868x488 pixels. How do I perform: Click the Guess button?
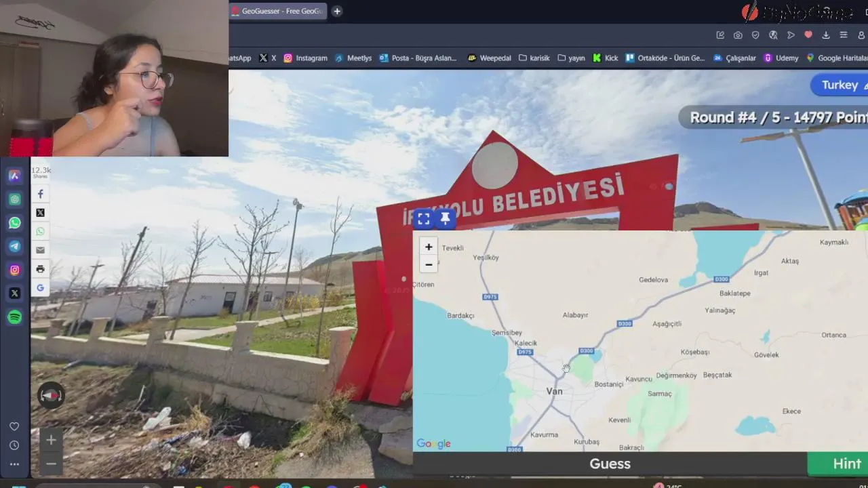tap(610, 464)
